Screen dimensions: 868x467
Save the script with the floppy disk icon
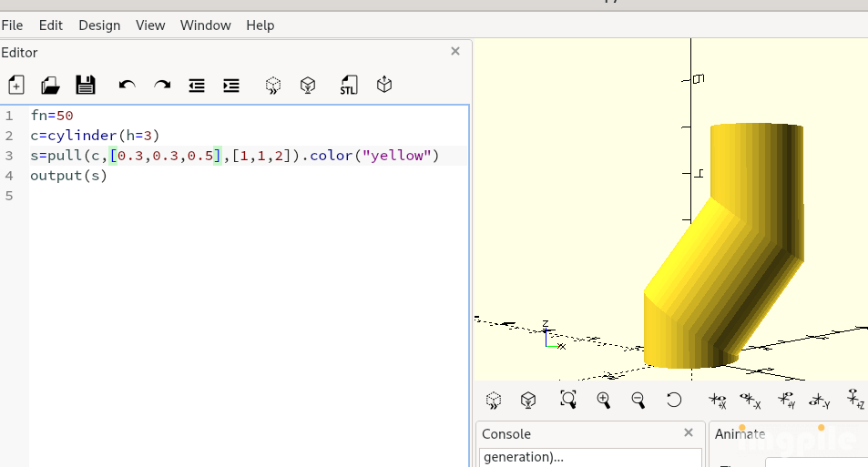86,86
